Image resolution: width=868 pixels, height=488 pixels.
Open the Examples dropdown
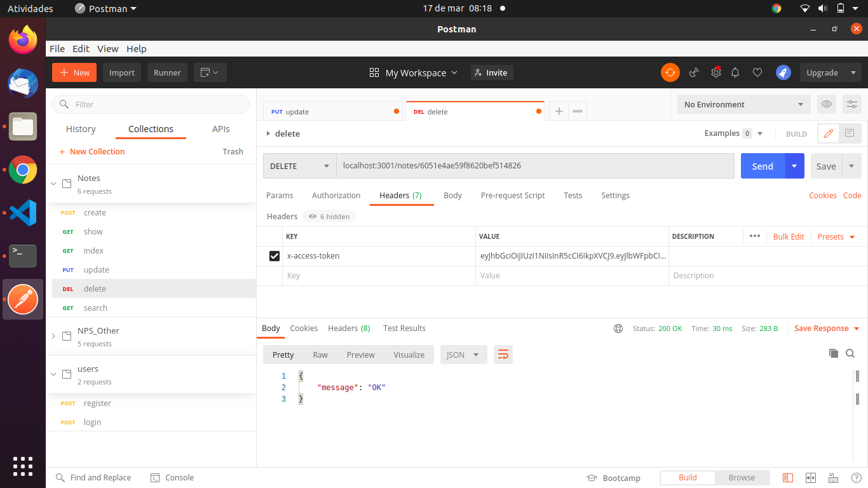(733, 133)
